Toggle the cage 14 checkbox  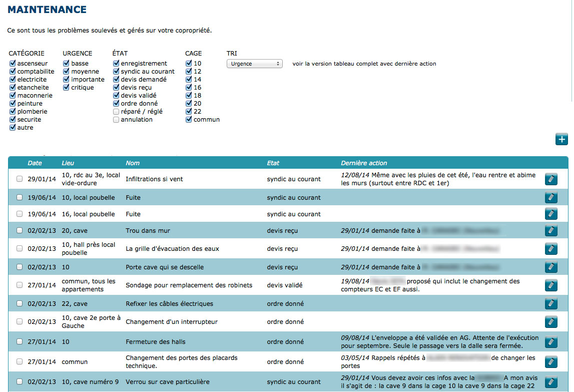[x=189, y=79]
